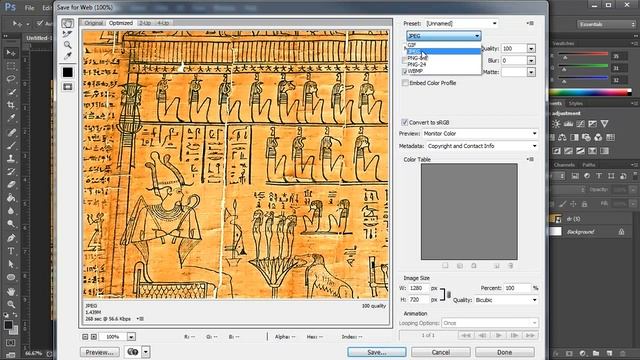The width and height of the screenshot is (640, 360).
Task: Open the File menu in Photoshop
Action: click(x=29, y=8)
